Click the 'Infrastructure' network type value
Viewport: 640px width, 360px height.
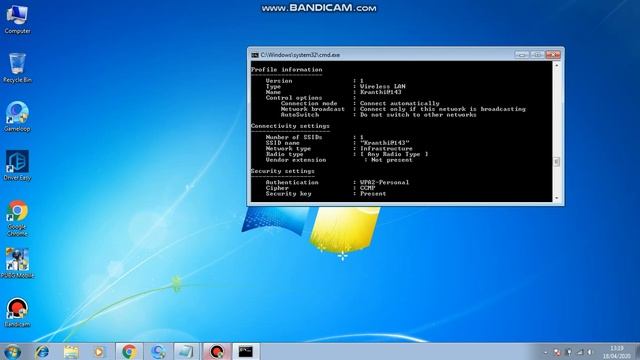coord(386,149)
